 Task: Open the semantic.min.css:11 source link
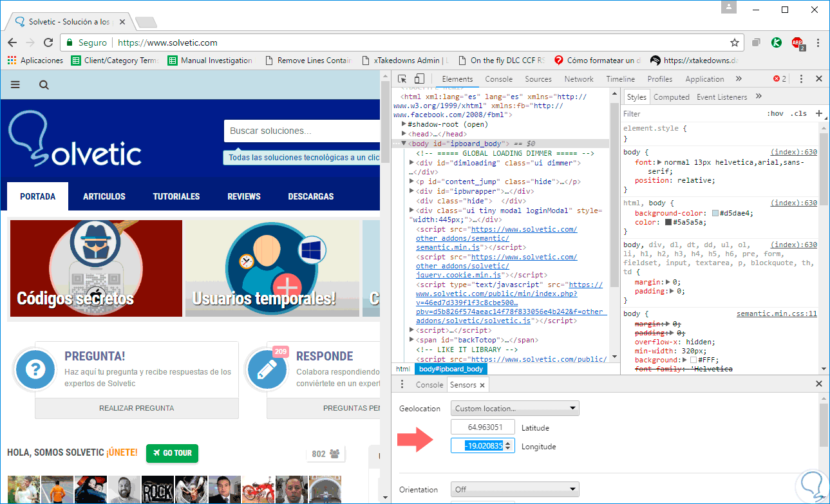(x=777, y=314)
